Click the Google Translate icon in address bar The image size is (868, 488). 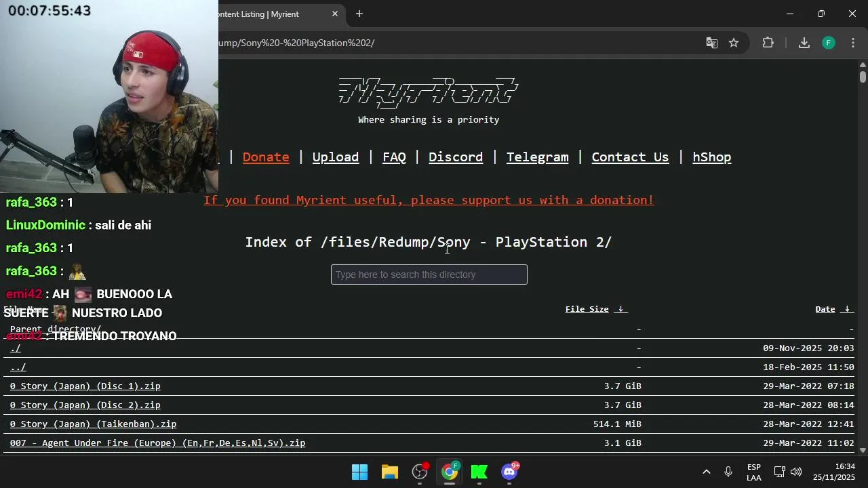[711, 43]
